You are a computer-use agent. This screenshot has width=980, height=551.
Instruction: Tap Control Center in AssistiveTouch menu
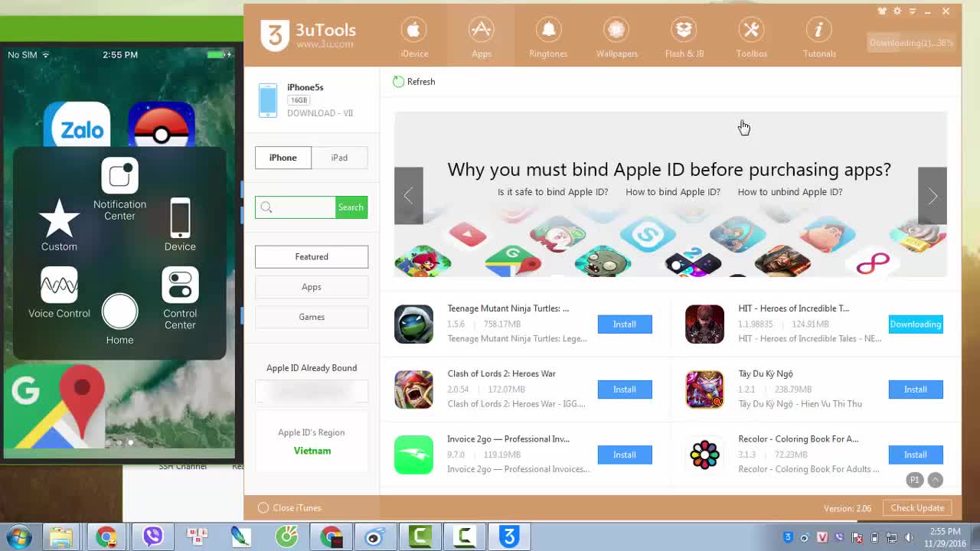pos(180,298)
